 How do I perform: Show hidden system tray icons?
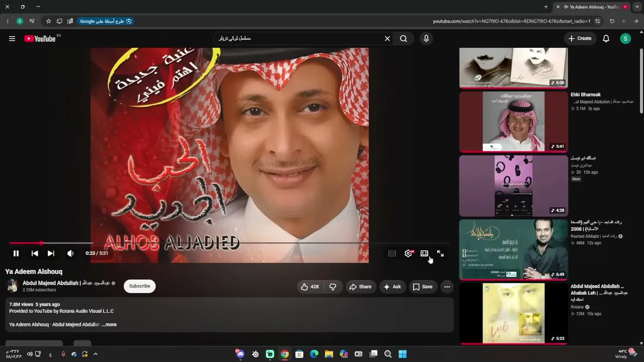[96, 354]
